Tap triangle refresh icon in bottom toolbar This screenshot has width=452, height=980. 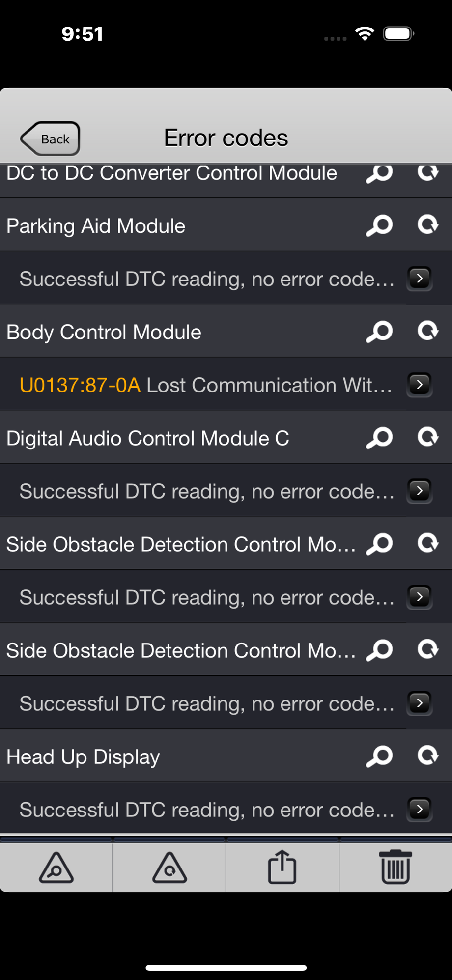(169, 868)
